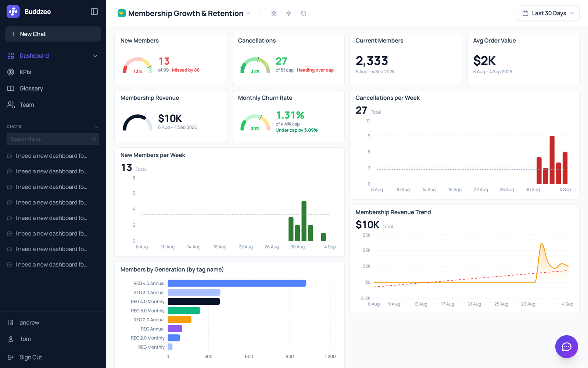Click the plus icon beside New Chat
The image size is (588, 368).
pos(14,34)
